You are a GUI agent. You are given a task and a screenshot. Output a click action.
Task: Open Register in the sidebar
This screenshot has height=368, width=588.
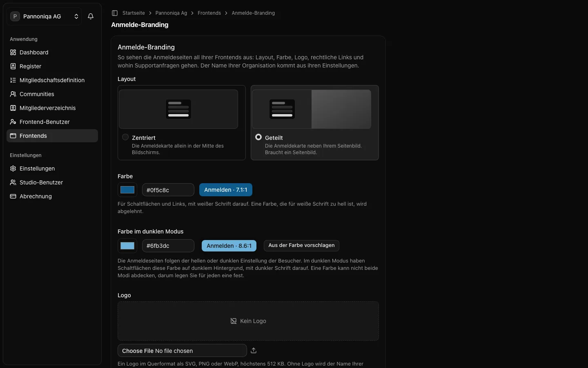coord(52,66)
